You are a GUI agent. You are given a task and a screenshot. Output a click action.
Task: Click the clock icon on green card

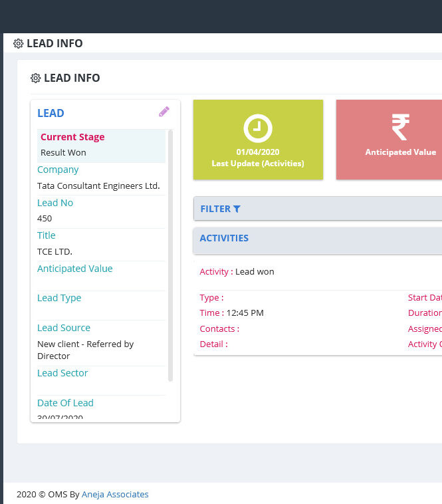[x=258, y=128]
